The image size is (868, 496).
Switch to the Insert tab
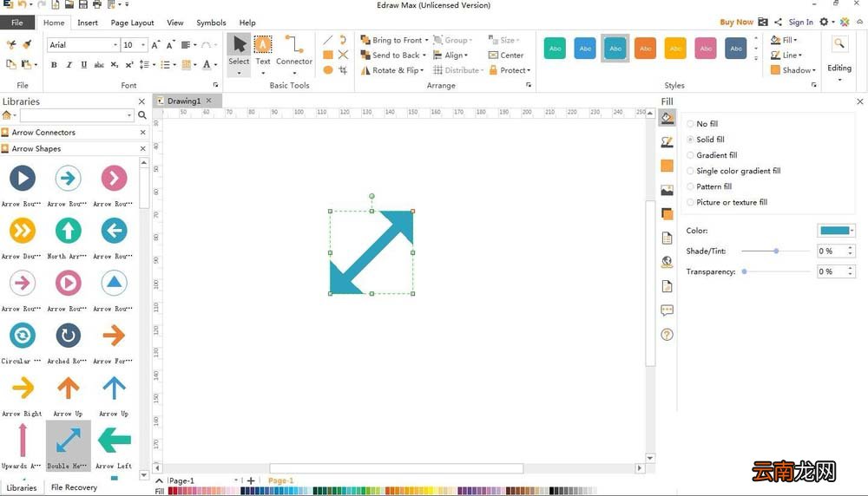tap(88, 23)
